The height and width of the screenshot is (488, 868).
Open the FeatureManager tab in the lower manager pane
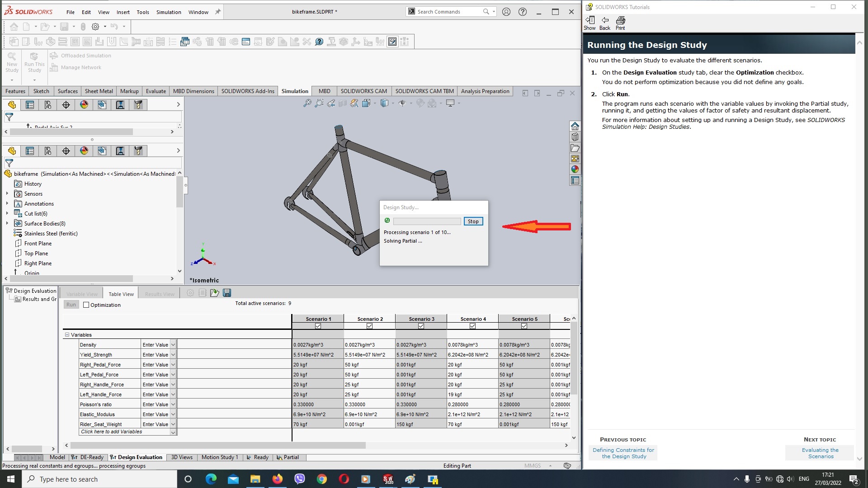click(x=12, y=151)
